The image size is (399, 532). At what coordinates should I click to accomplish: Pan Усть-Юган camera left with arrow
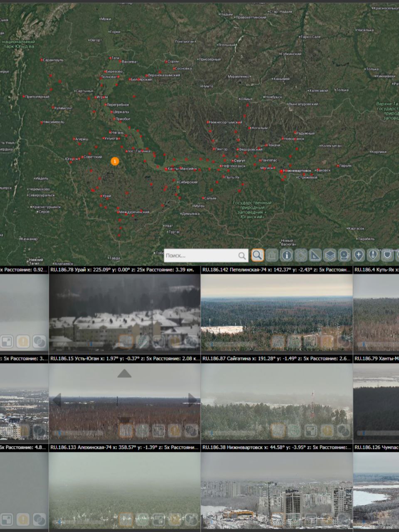point(57,400)
